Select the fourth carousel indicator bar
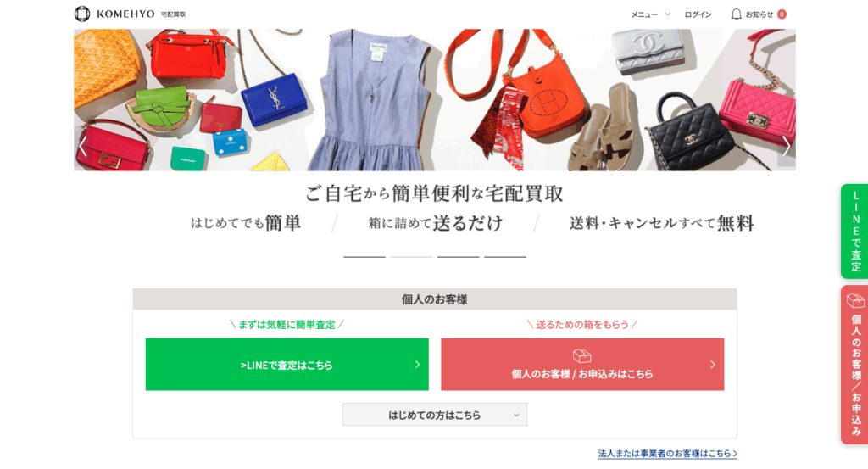The width and height of the screenshot is (868, 469). click(x=505, y=257)
